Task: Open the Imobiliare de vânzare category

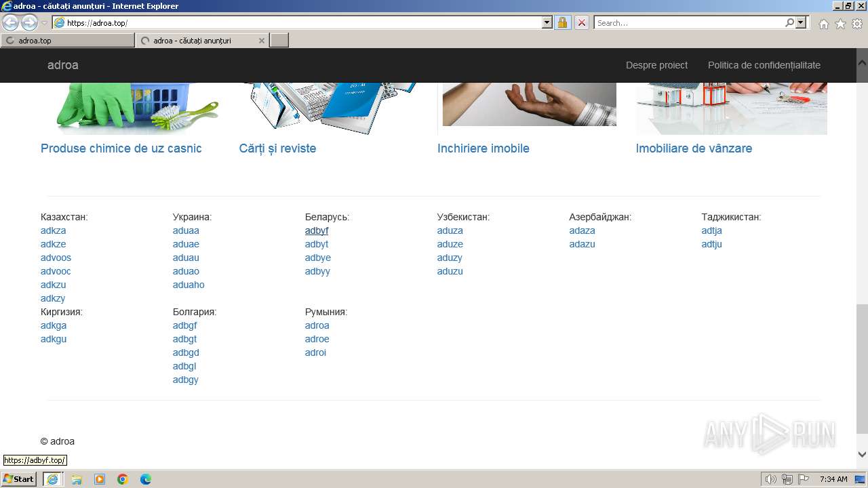Action: tap(694, 148)
